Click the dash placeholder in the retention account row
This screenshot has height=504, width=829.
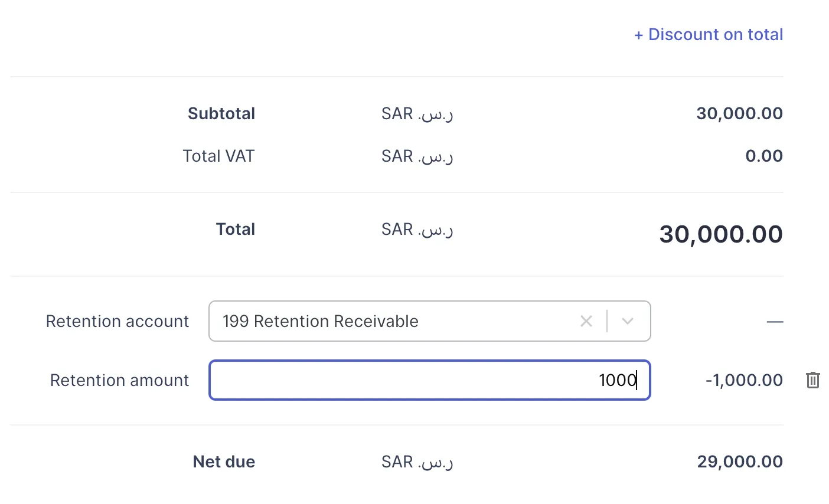click(x=775, y=321)
